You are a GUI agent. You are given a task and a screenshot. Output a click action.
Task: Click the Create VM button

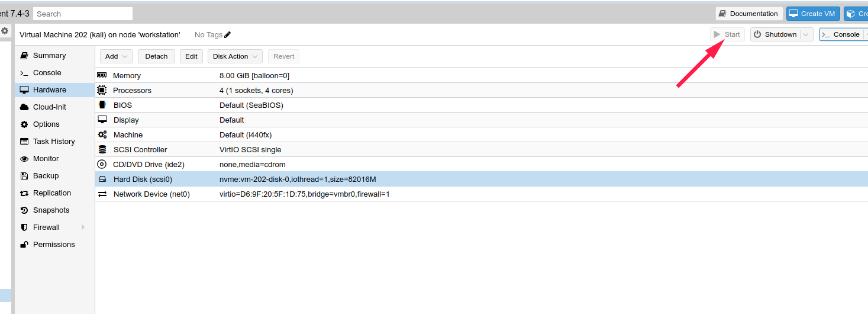tap(812, 14)
